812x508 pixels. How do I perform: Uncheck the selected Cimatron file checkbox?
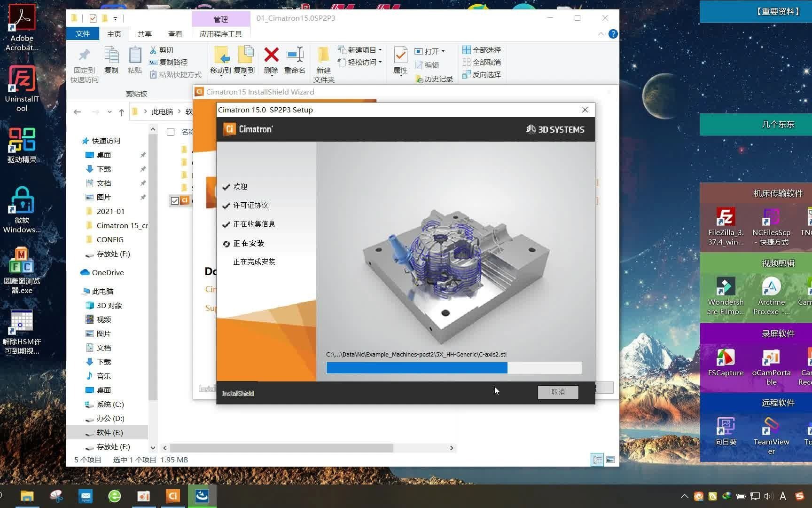(175, 201)
